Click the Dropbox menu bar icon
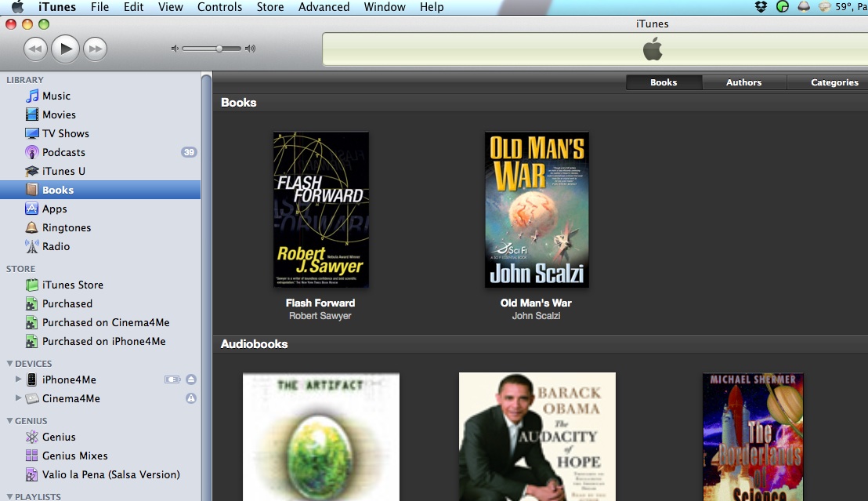Image resolution: width=868 pixels, height=501 pixels. tap(761, 6)
